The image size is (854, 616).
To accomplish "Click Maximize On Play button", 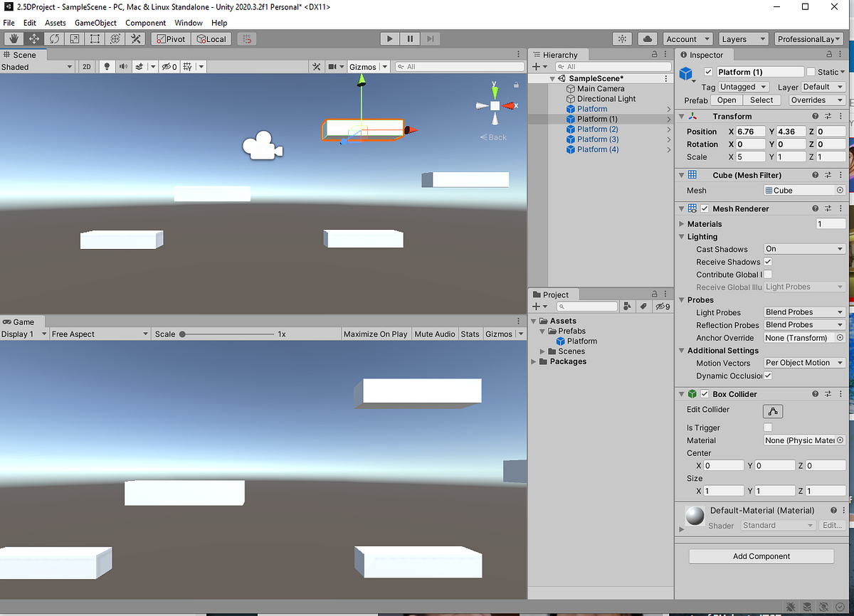I will coord(376,333).
